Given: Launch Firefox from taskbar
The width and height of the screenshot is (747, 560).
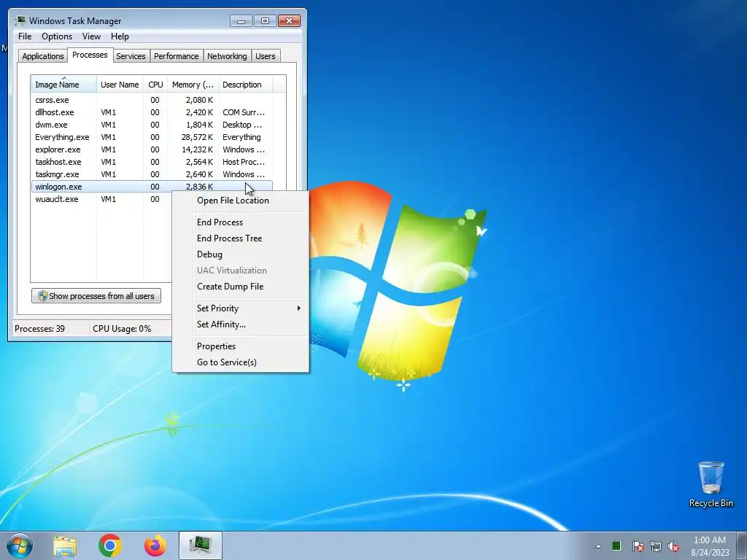Looking at the screenshot, I should [x=155, y=545].
